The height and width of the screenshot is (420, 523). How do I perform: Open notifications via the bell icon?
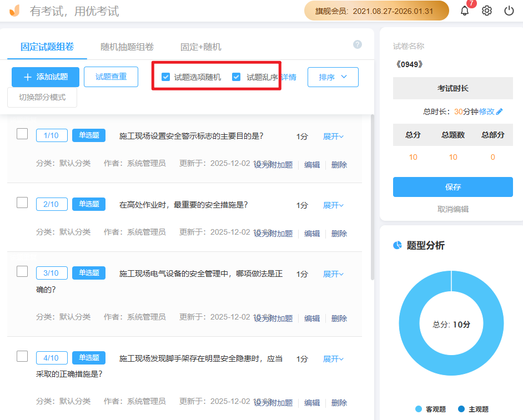pos(465,10)
